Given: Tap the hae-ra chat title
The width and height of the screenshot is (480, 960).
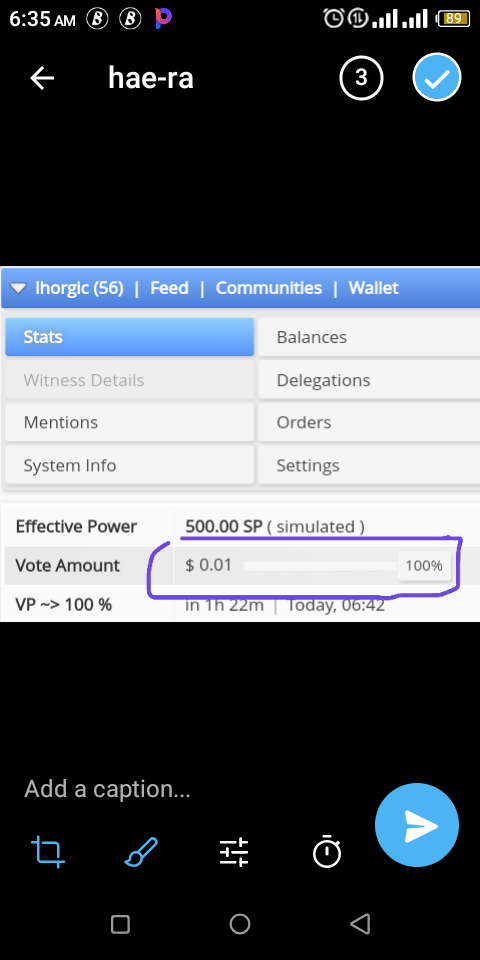Looking at the screenshot, I should tap(151, 78).
